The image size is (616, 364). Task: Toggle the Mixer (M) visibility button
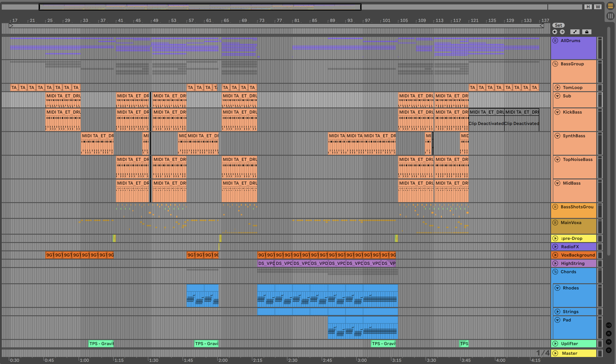(x=609, y=342)
